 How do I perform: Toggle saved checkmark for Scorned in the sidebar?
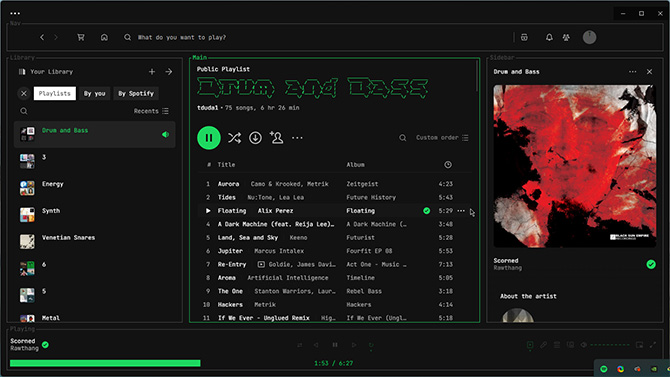click(651, 264)
